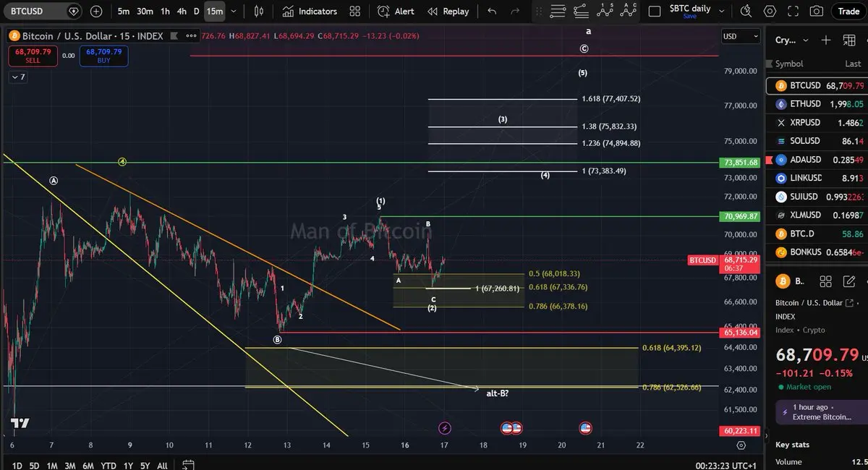The width and height of the screenshot is (868, 470).
Task: Set the date range to All
Action: tap(163, 466)
